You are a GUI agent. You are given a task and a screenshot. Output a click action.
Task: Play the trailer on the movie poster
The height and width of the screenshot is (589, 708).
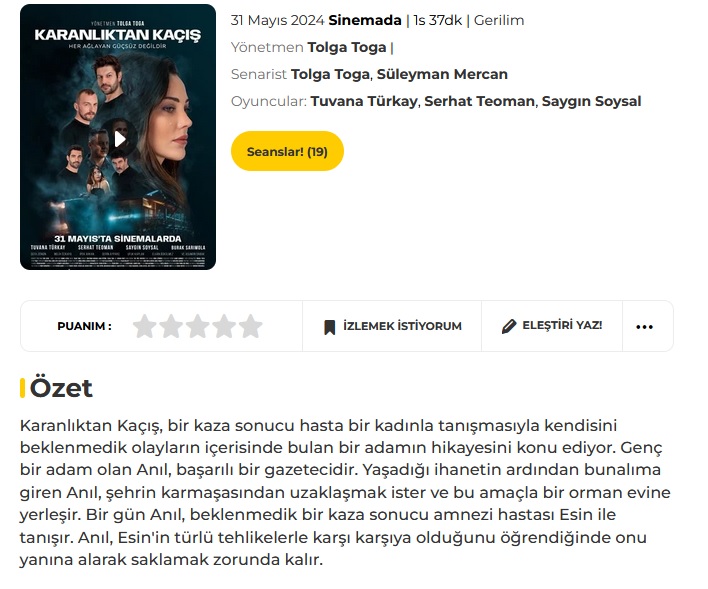pos(119,139)
